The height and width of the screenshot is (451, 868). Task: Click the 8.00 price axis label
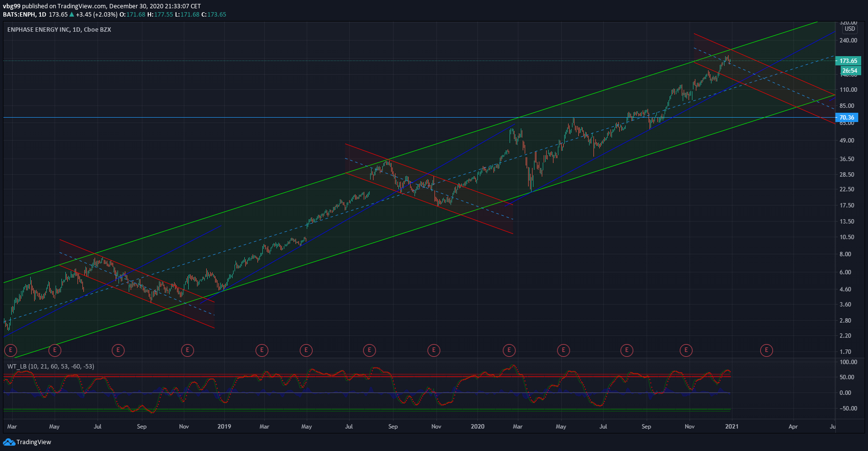pos(846,254)
